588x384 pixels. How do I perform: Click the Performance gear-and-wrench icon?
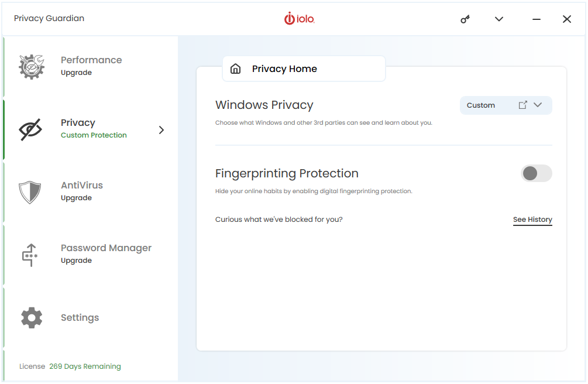pos(32,67)
